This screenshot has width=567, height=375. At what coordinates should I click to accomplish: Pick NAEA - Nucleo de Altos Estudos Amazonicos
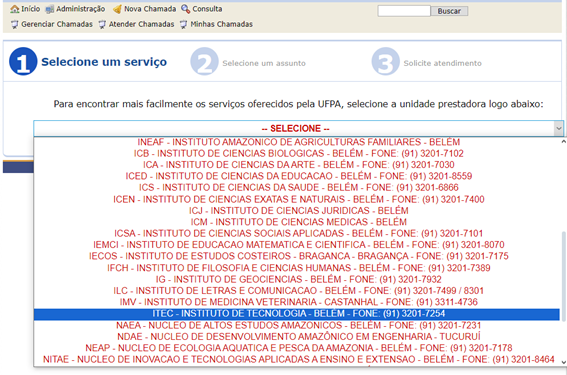(297, 325)
